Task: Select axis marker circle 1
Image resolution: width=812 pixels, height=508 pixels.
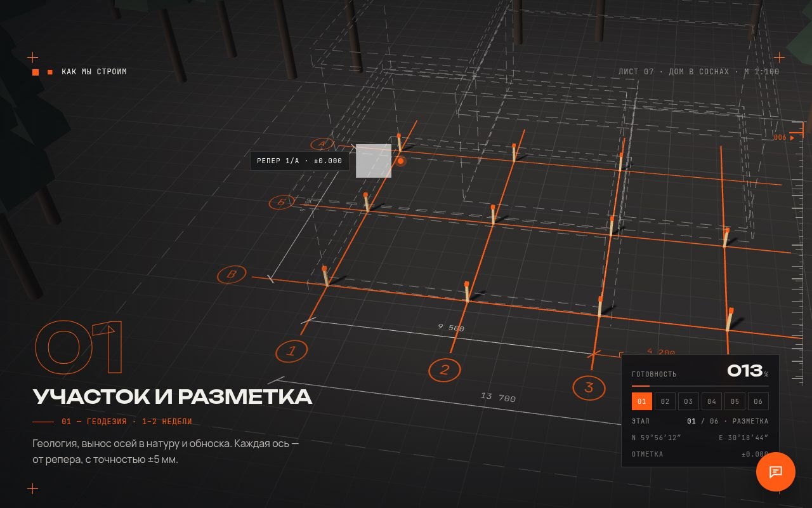Action: tap(291, 351)
